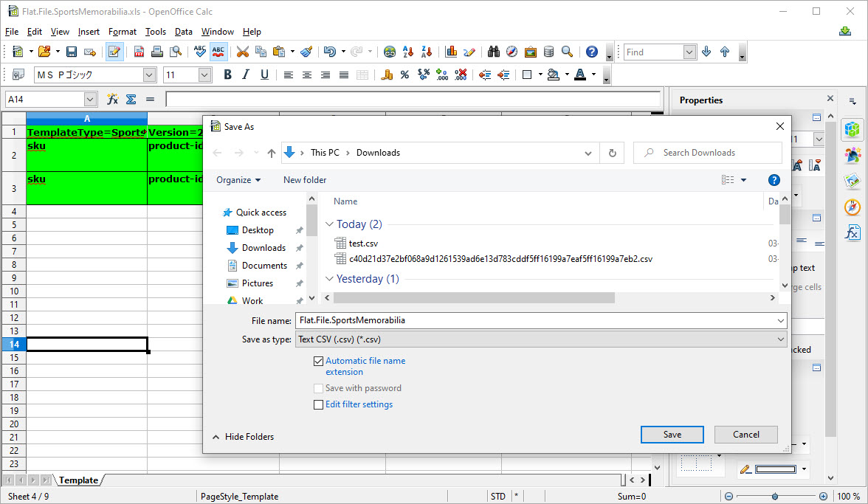
Task: Open Data Sources icon
Action: click(548, 52)
